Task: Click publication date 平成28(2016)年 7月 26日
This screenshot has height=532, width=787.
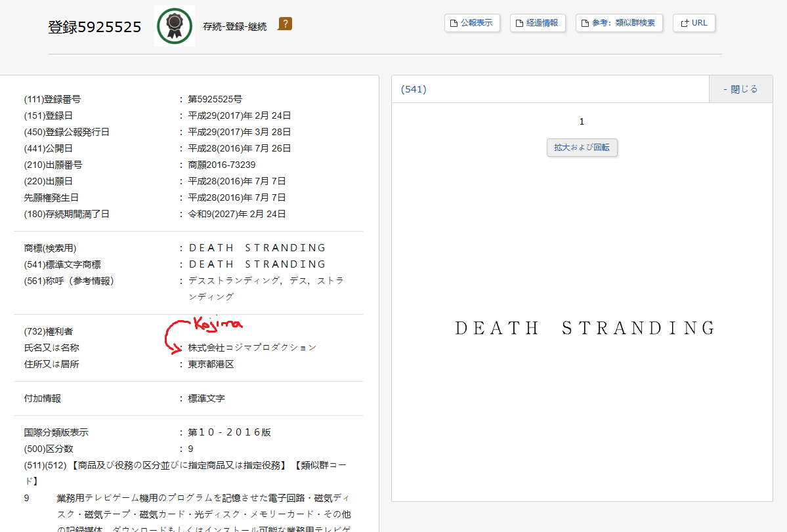Action: tap(240, 148)
